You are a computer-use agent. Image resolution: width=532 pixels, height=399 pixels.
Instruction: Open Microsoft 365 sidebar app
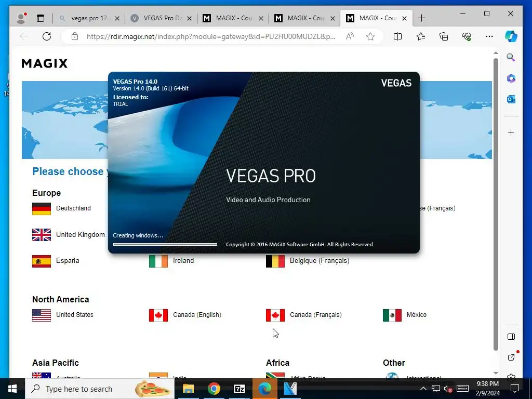point(511,78)
